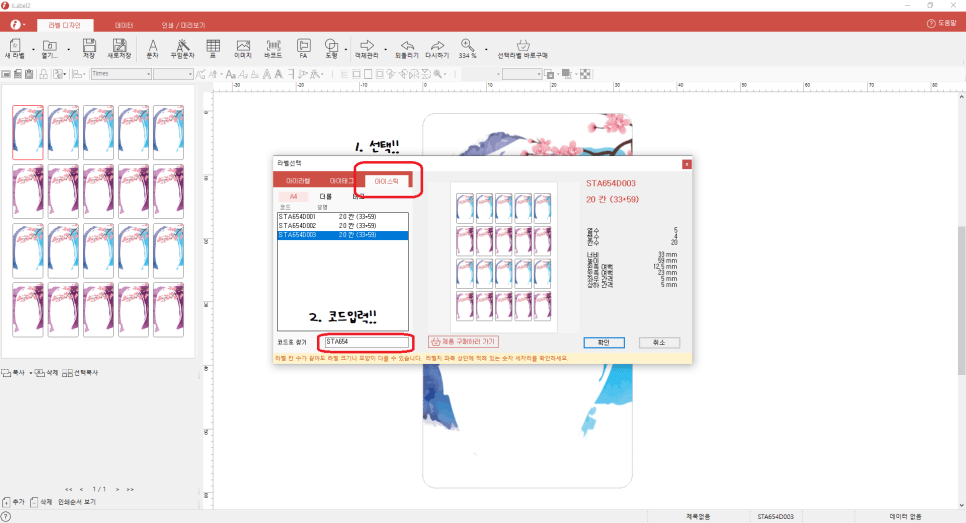This screenshot has height=523, width=966.
Task: Click the copy (복사) label icon
Action: pos(6,373)
